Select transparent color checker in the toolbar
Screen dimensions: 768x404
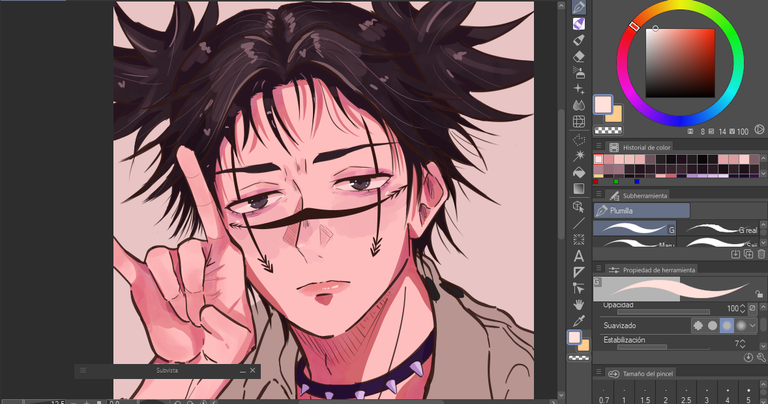578,358
